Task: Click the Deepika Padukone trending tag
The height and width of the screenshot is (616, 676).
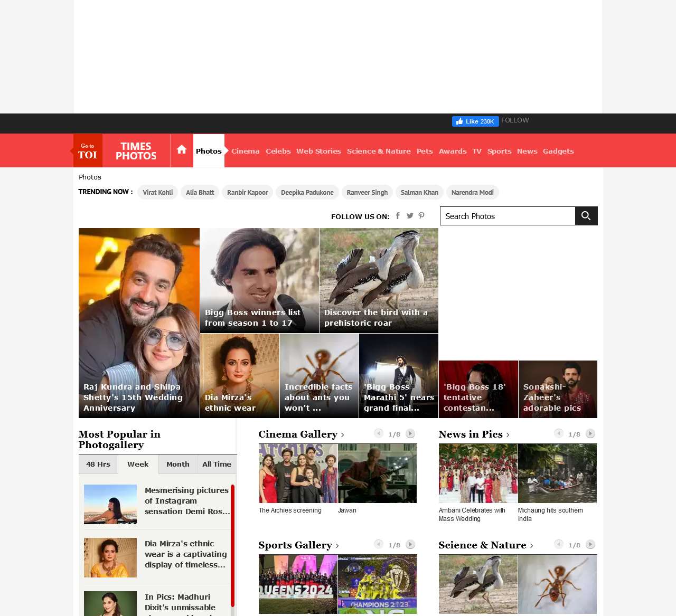Action: (307, 192)
